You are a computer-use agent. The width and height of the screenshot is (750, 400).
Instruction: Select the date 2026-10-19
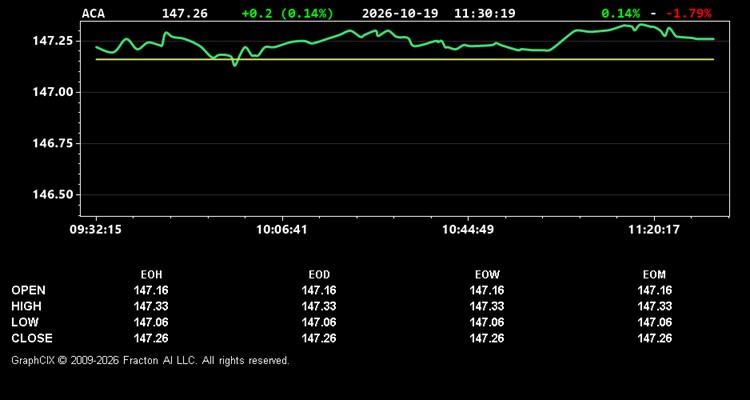point(400,13)
